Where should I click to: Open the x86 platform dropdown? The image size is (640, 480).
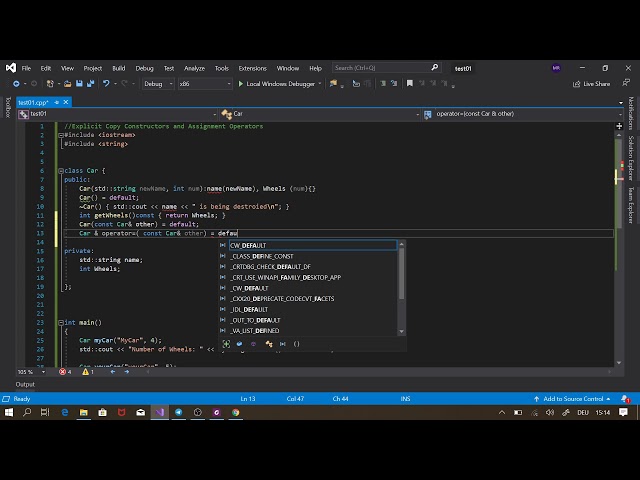click(x=205, y=84)
